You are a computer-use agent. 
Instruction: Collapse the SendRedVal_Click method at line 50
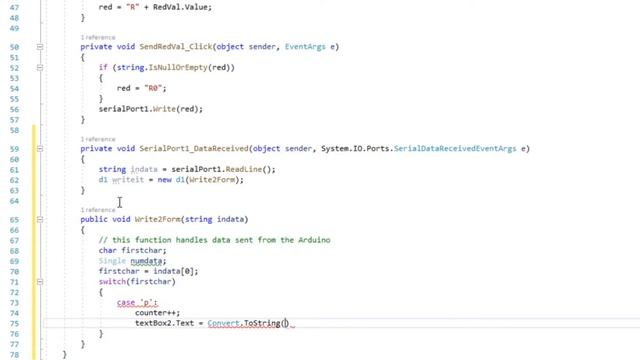pyautogui.click(x=40, y=47)
